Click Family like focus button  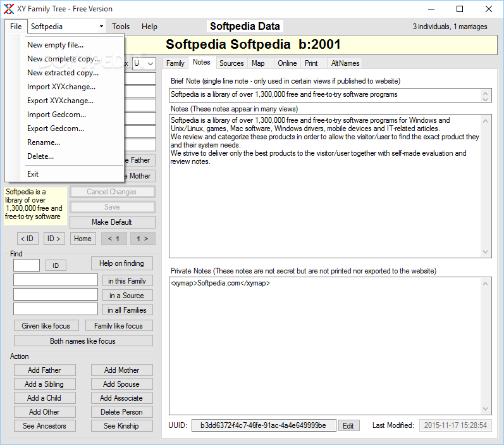click(119, 325)
